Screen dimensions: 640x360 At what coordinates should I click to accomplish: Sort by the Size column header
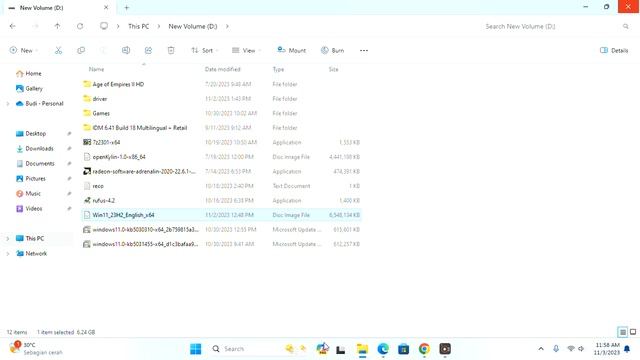tap(333, 69)
